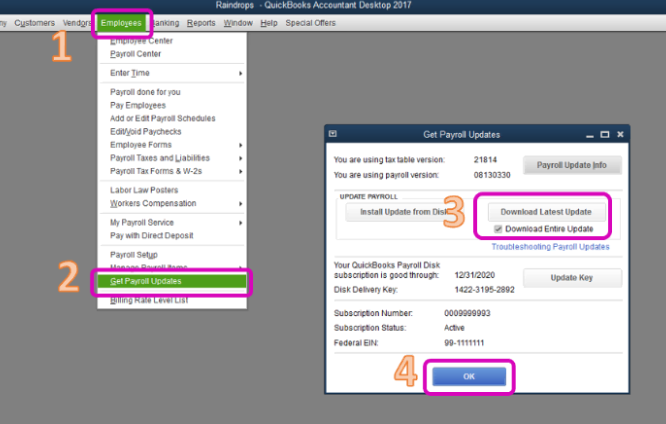Viewport: 666px width, 424px height.
Task: Confirm dialog with OK button
Action: point(469,376)
